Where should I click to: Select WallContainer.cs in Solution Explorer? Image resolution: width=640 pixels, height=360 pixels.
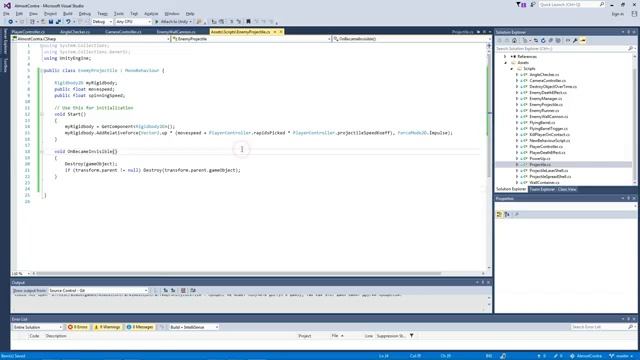point(544,182)
